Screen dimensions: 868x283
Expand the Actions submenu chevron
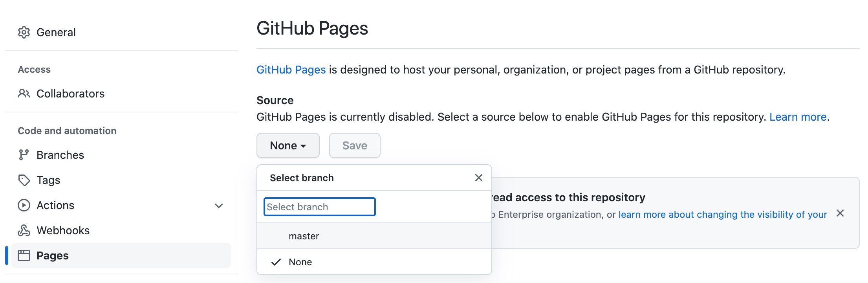[x=219, y=206]
